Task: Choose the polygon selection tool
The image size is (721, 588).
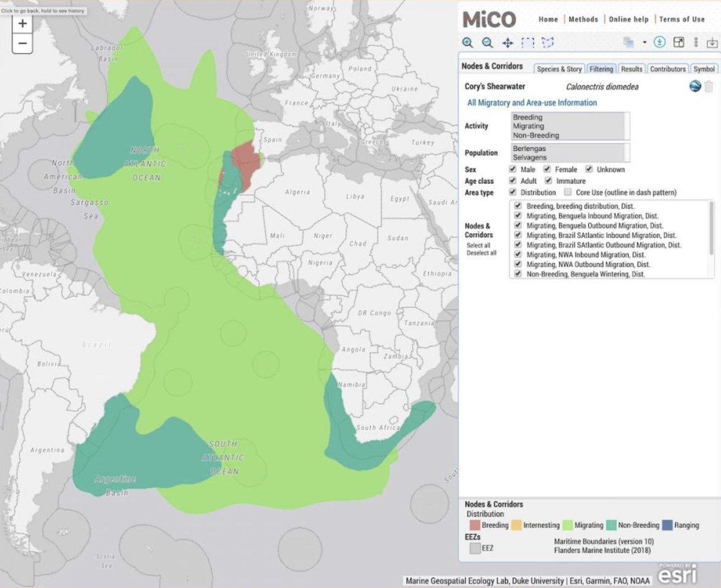Action: click(x=547, y=43)
